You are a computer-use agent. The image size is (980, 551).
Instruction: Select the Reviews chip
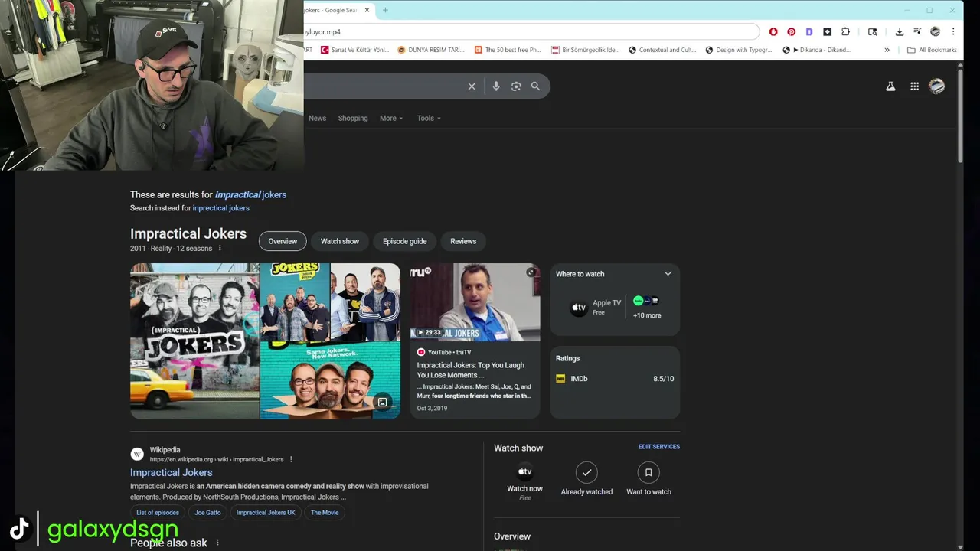[x=463, y=241]
